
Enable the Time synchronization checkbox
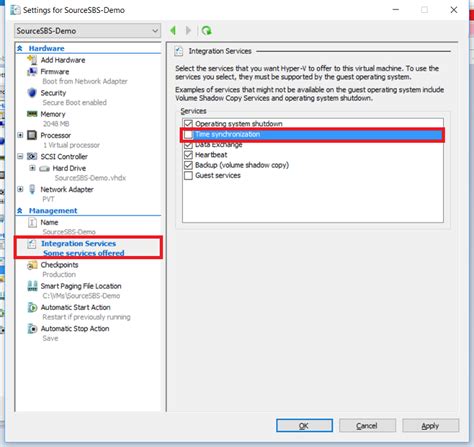point(188,134)
